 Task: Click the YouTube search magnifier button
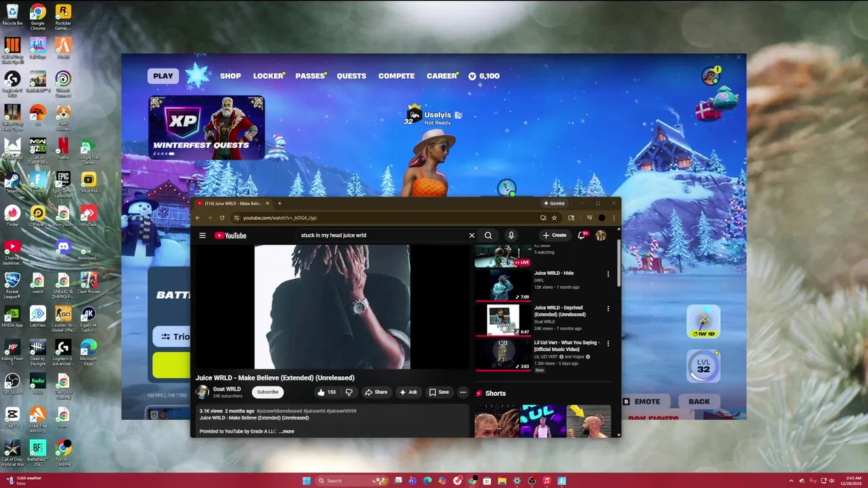coord(488,236)
